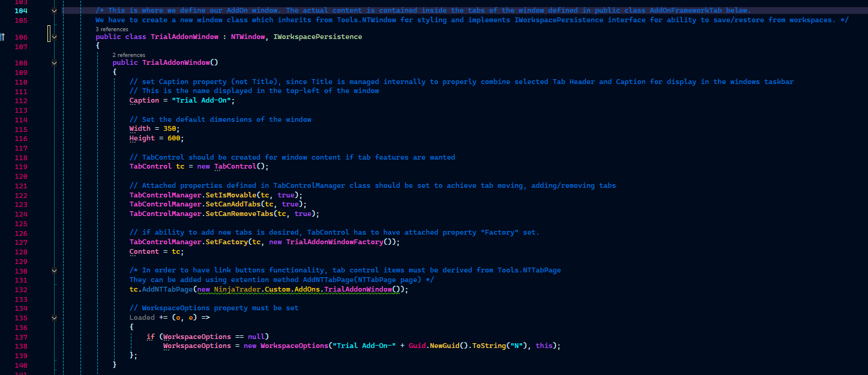Click line number 119 in the gutter
This screenshot has height=375, width=868.
click(20, 167)
